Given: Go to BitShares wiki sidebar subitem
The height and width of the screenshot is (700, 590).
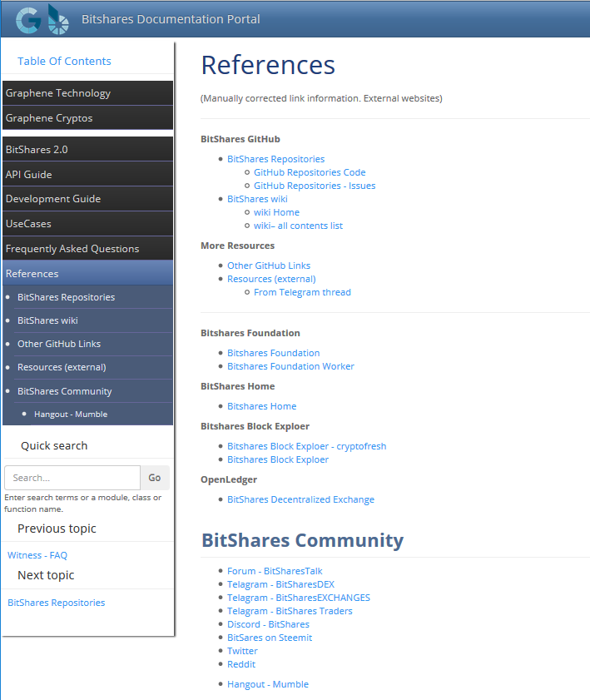Looking at the screenshot, I should 47,320.
